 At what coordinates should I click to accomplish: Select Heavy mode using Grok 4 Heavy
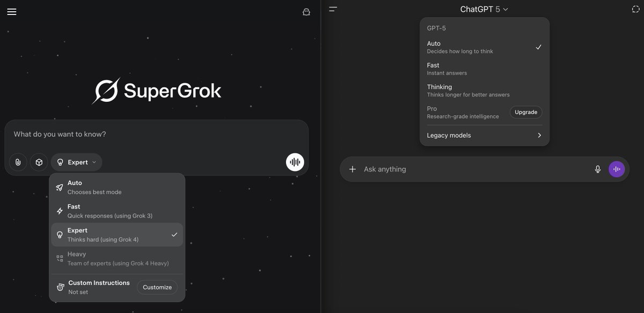(117, 258)
